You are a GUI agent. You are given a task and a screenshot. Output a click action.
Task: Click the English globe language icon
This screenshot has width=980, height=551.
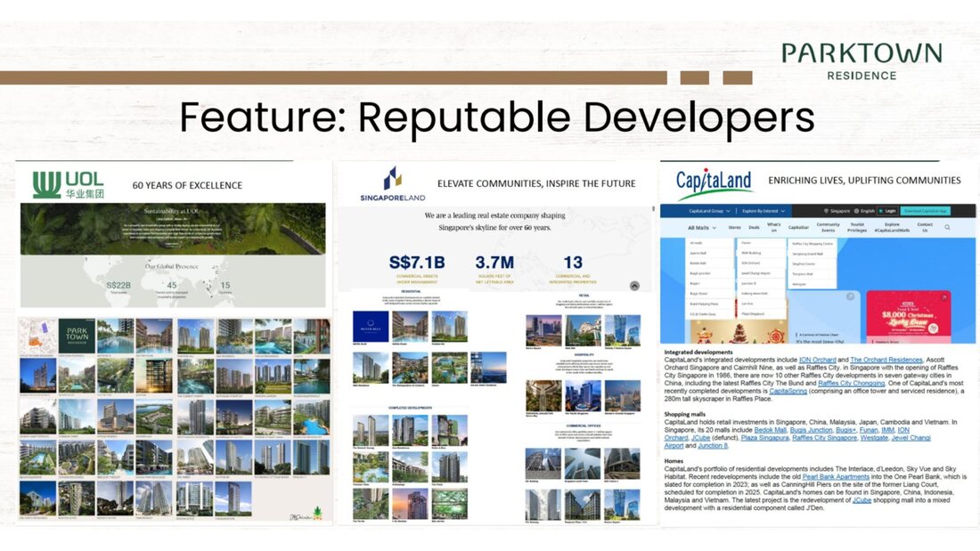(x=856, y=211)
